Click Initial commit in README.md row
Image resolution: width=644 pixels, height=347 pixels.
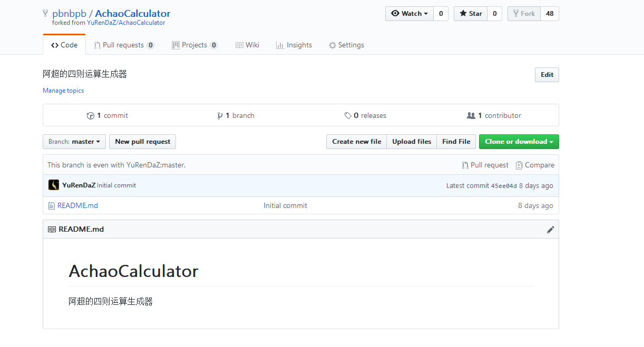[285, 205]
